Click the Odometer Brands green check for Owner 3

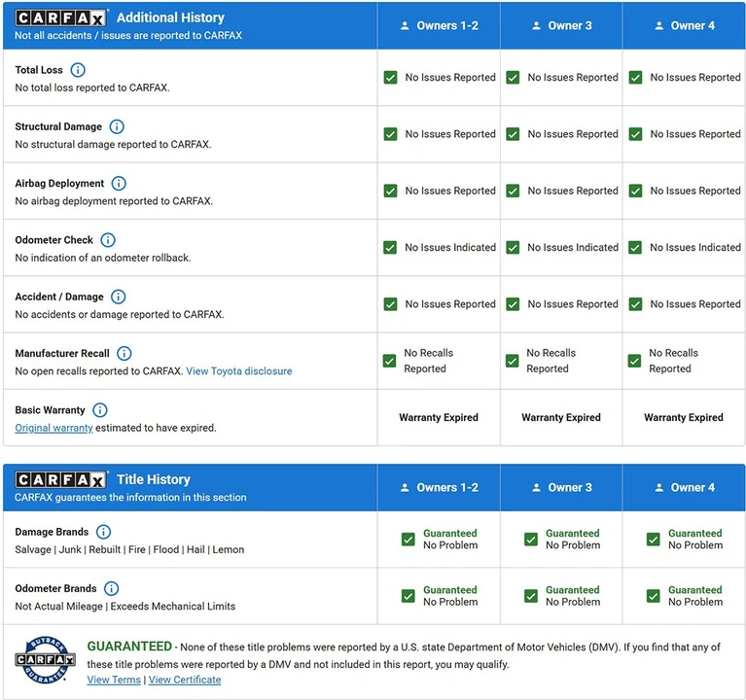pyautogui.click(x=531, y=596)
